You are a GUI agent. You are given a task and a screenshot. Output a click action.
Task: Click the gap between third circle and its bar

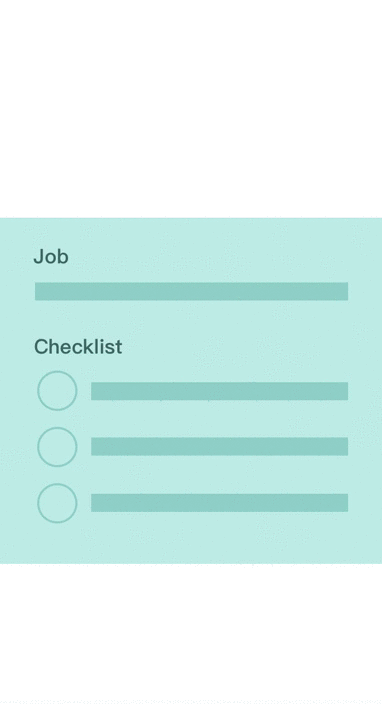(84, 502)
